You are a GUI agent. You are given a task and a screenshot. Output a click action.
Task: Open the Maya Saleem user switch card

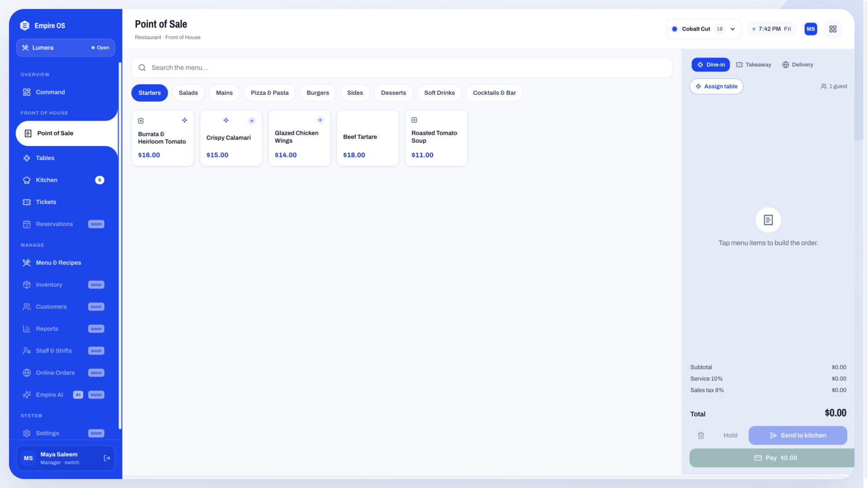[66, 458]
